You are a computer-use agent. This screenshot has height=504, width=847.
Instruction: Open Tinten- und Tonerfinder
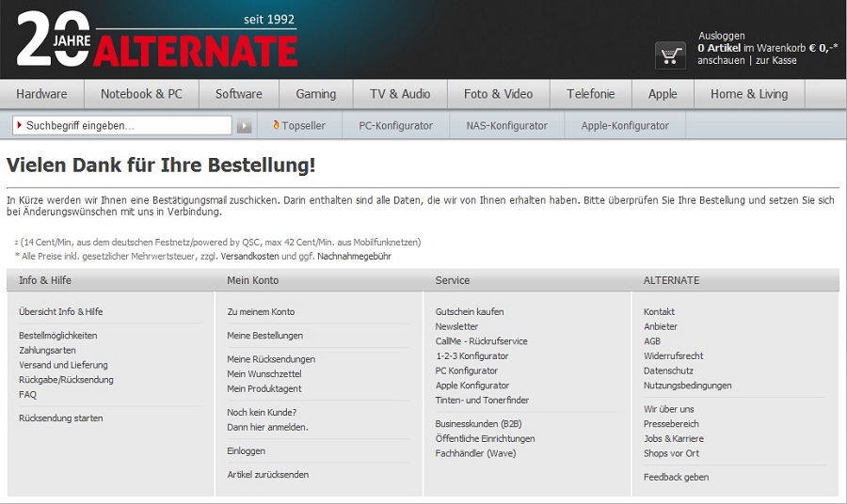[x=482, y=401]
